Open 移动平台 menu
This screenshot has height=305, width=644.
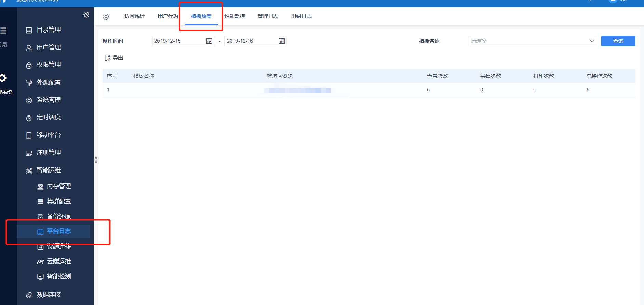click(x=49, y=135)
